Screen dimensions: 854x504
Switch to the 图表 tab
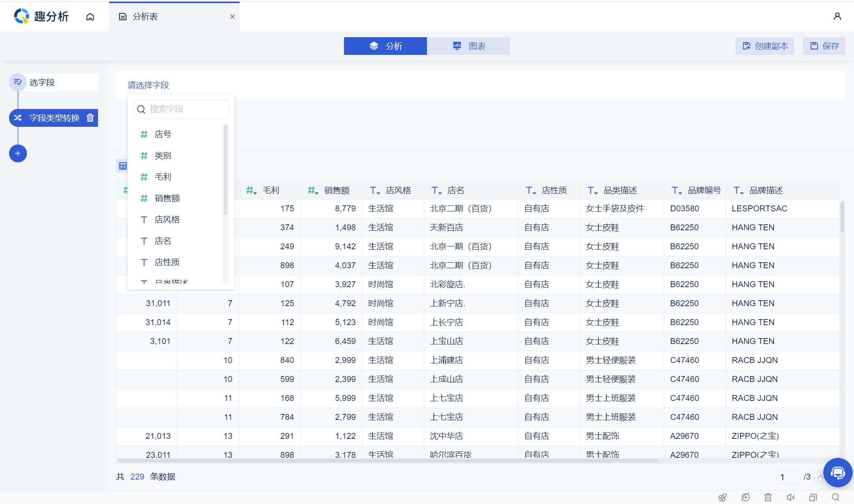469,46
